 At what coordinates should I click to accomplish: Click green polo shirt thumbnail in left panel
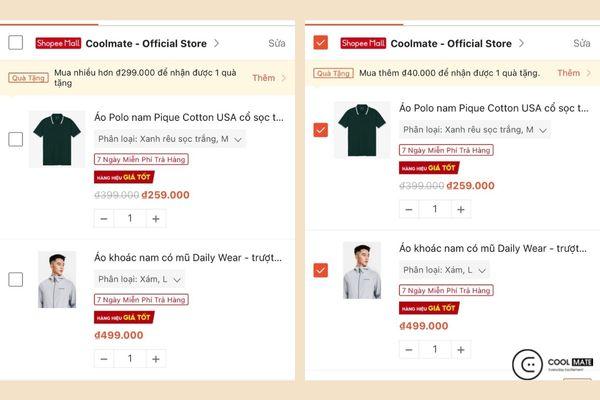(x=57, y=139)
